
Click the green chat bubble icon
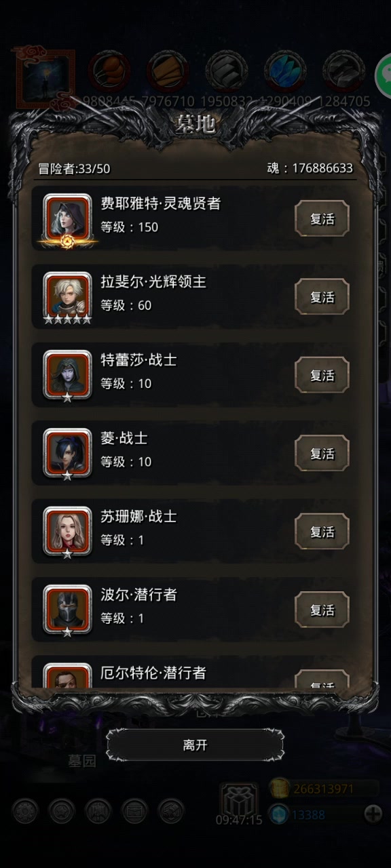click(384, 74)
